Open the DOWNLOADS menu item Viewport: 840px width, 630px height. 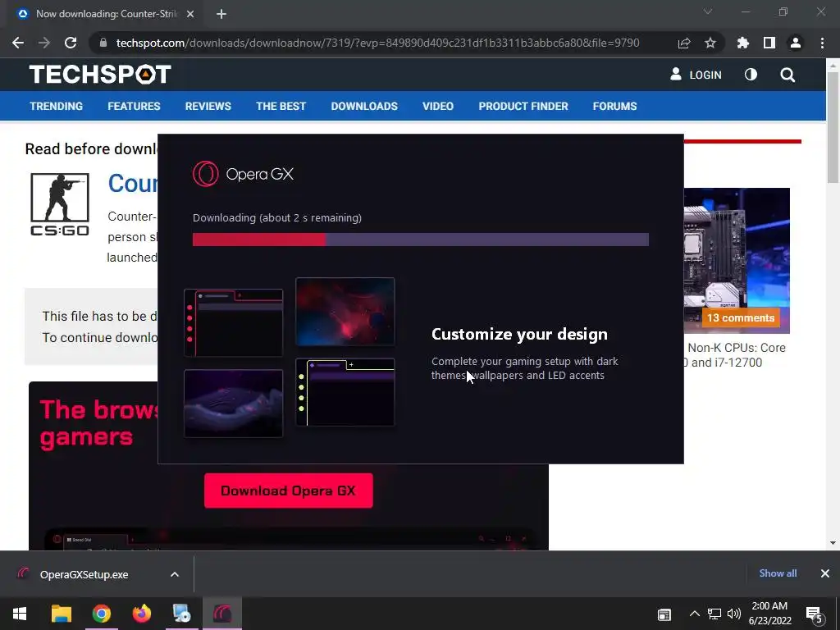tap(364, 106)
